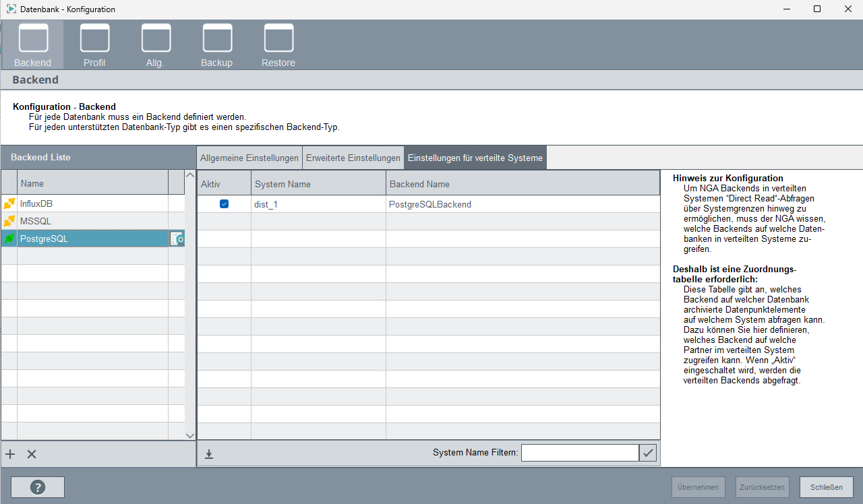Add a new backend with plus icon
The height and width of the screenshot is (504, 863).
coord(10,454)
